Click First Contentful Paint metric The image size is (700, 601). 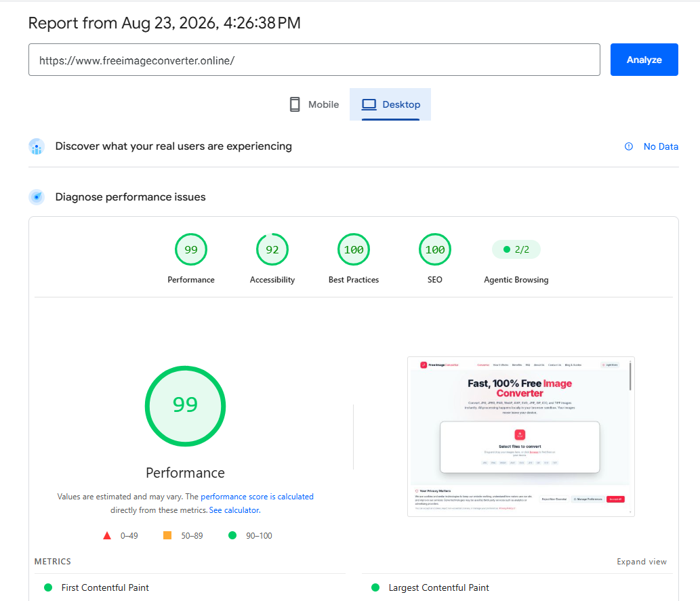pos(105,587)
